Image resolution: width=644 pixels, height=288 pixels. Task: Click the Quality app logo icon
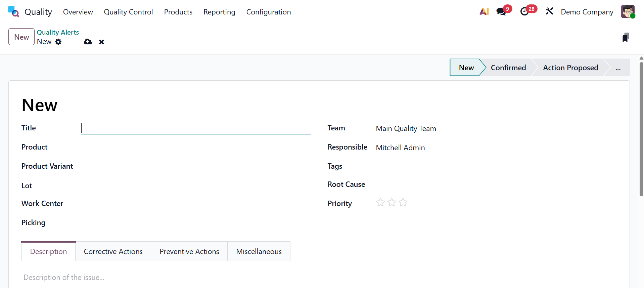point(13,12)
